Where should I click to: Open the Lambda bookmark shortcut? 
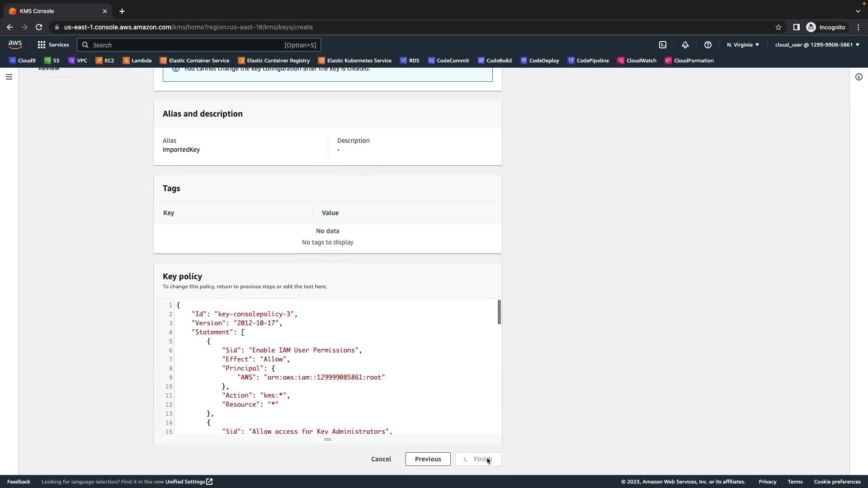click(137, 61)
